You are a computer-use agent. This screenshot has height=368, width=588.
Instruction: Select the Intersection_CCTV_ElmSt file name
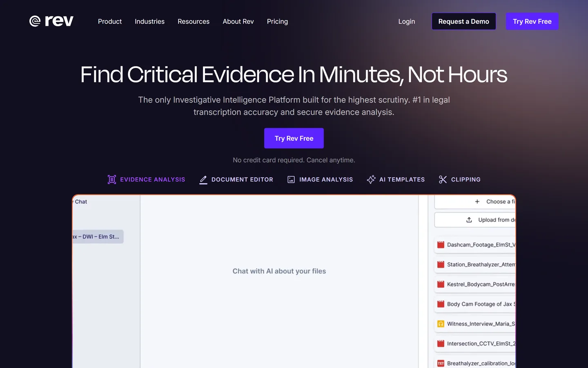(481, 343)
